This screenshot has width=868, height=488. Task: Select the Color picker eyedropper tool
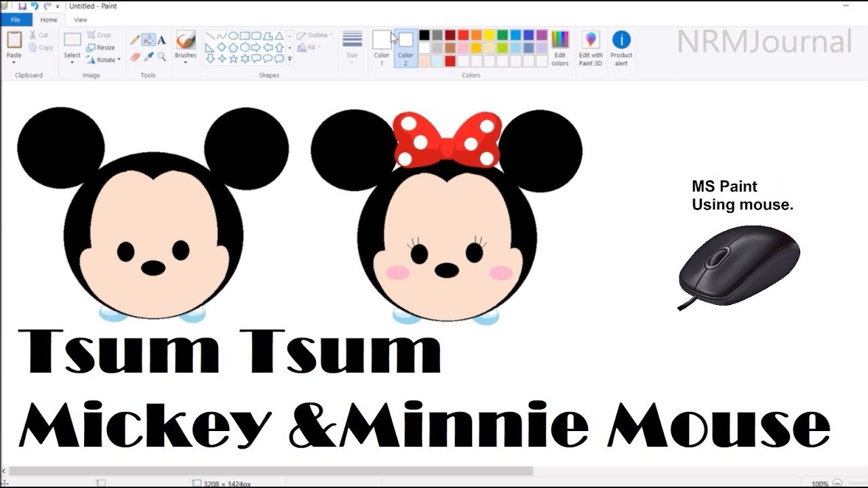coord(148,57)
